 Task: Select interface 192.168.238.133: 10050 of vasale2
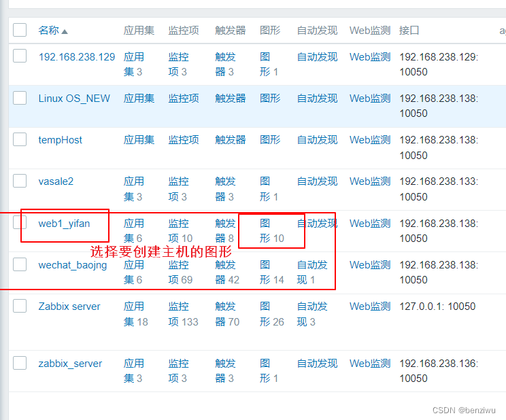[x=439, y=189]
